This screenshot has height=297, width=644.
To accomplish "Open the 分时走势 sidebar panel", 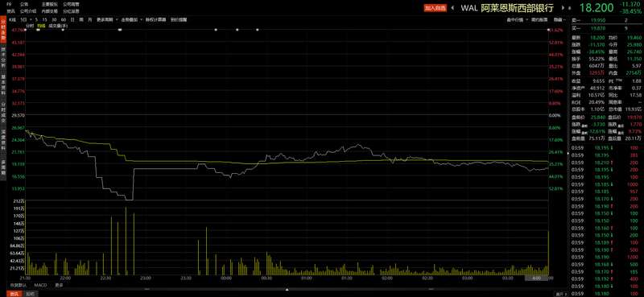I will [x=3, y=30].
